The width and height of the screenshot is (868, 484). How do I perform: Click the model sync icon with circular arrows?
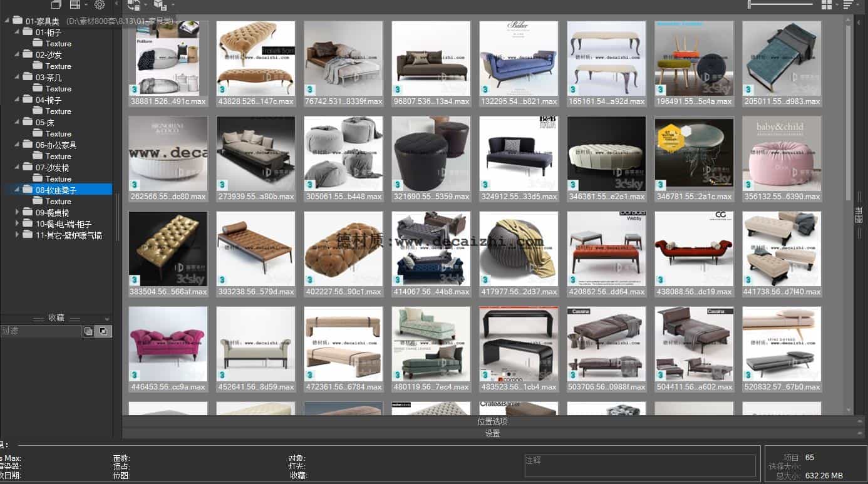tap(133, 5)
